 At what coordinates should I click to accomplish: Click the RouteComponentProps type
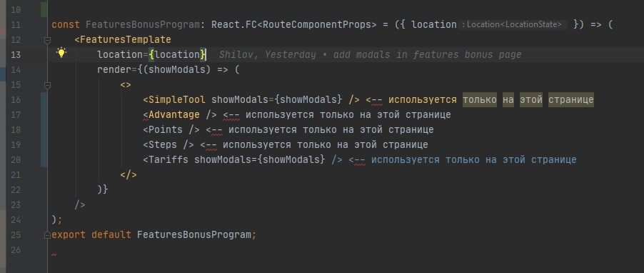point(317,25)
